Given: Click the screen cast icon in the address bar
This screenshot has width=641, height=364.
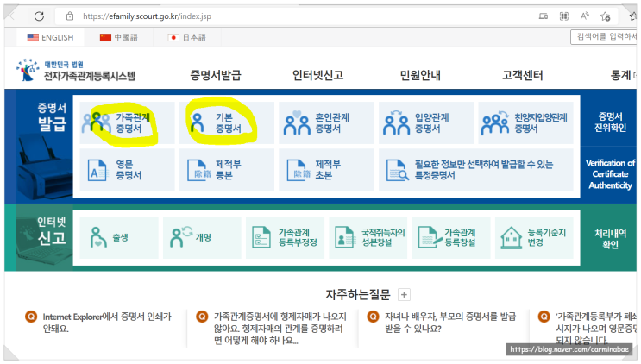Looking at the screenshot, I should coord(544,16).
